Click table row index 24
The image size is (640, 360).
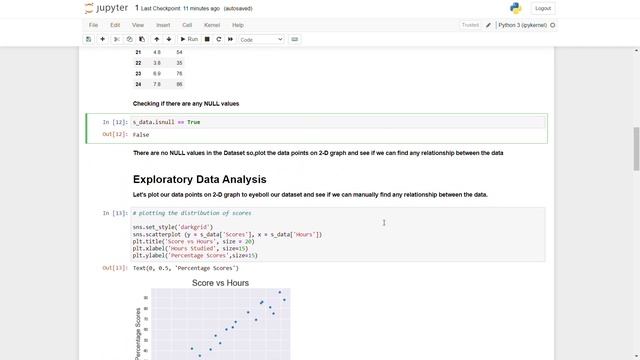[x=138, y=84]
